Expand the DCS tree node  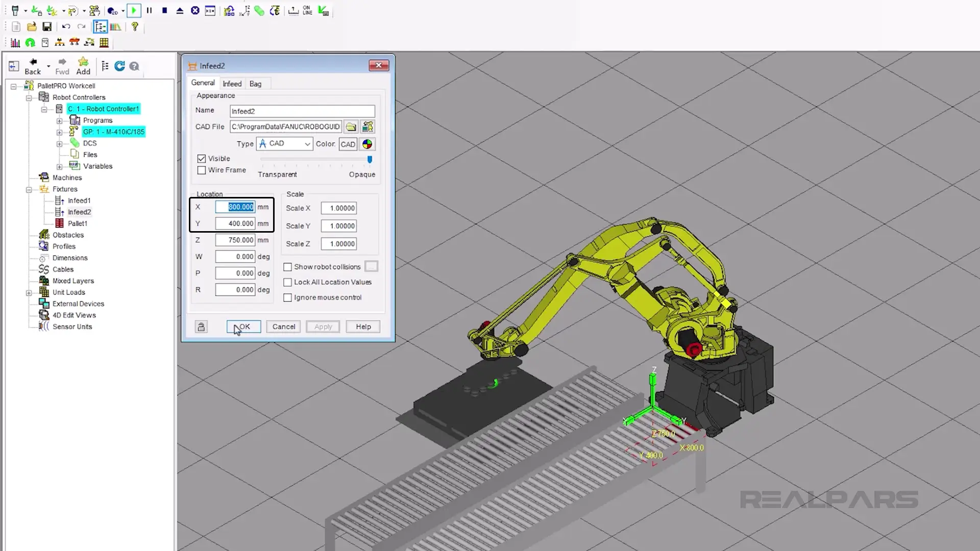(60, 144)
